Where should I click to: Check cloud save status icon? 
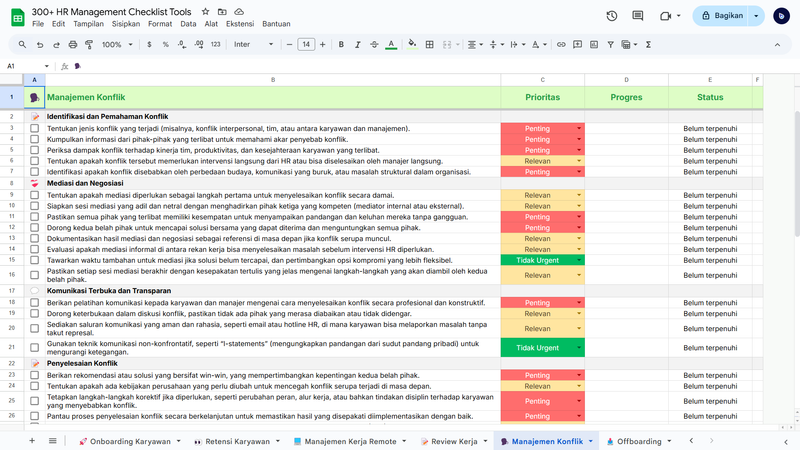(239, 11)
